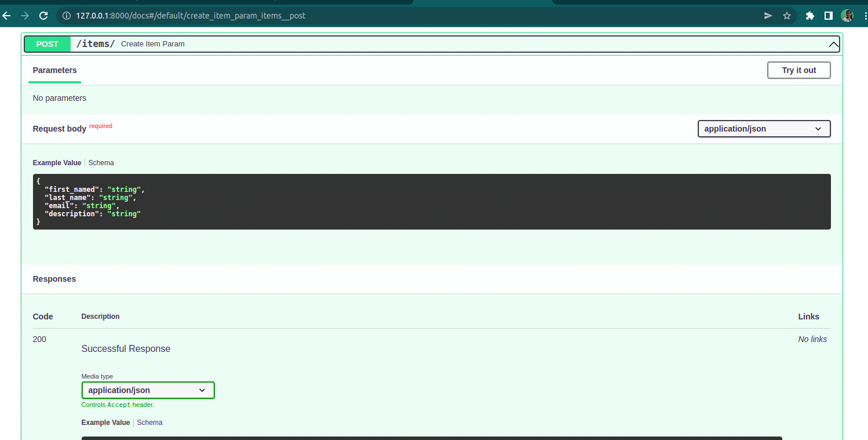
Task: Click the forward navigation arrow
Action: pyautogui.click(x=24, y=16)
